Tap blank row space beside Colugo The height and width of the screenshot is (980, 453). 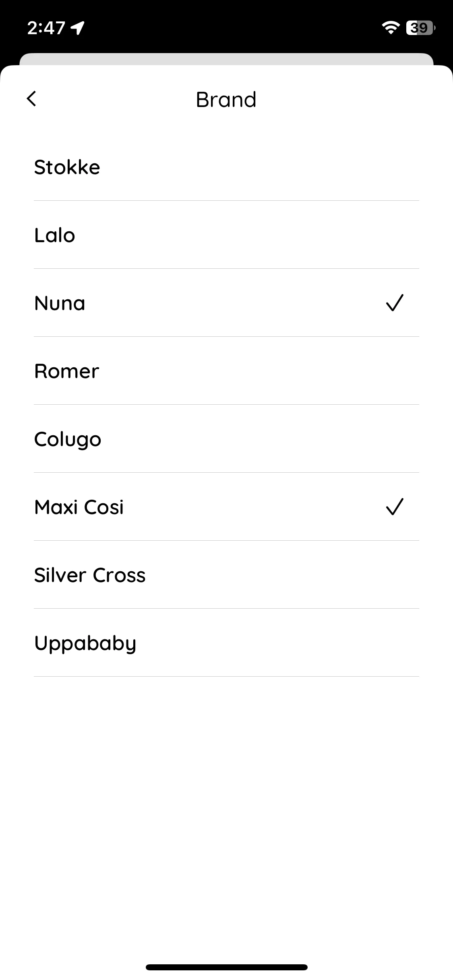[260, 439]
